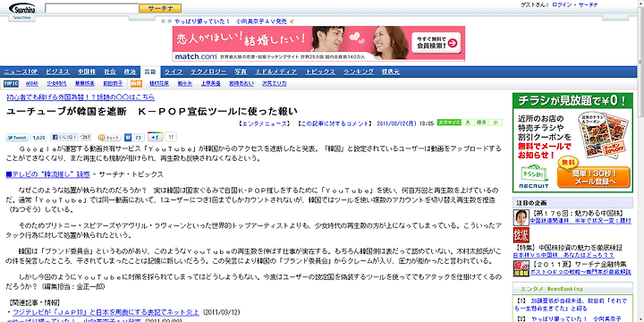Viewport: 644px width, 322px height.
Task: Open the match.com banner advertisement
Action: [318, 44]
